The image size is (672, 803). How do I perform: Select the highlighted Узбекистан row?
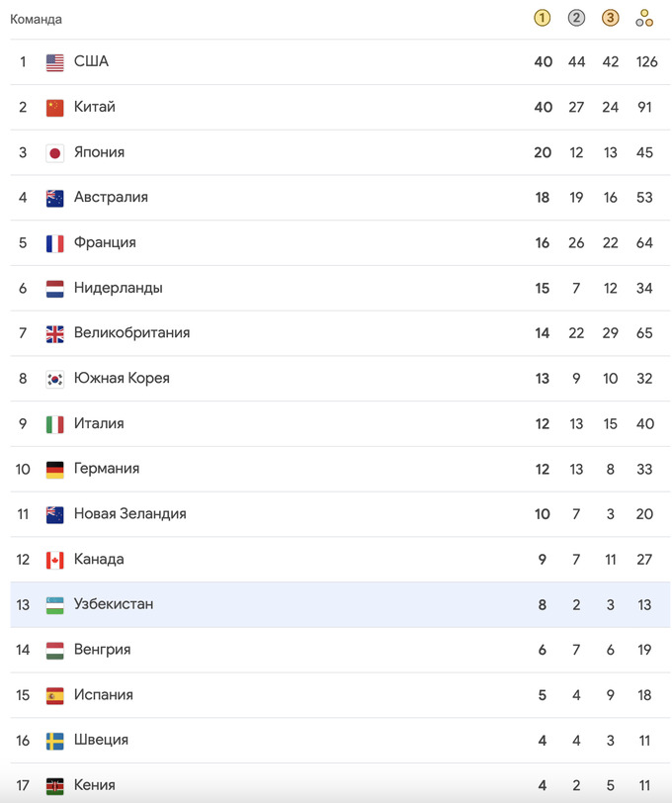(x=336, y=605)
